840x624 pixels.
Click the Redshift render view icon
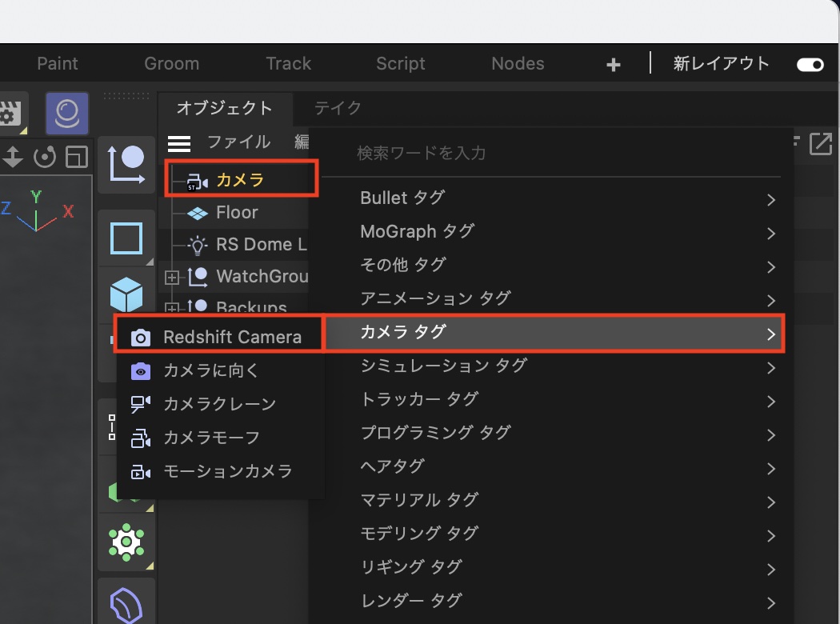click(67, 113)
